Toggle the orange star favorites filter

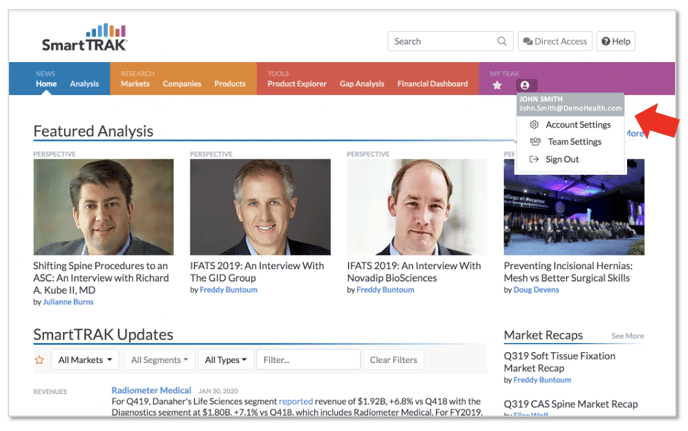39,360
